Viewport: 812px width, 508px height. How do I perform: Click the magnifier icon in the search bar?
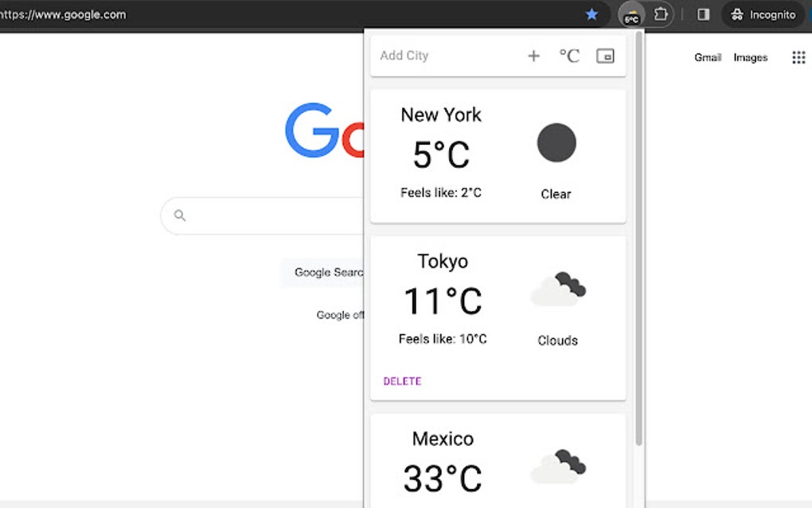[179, 215]
